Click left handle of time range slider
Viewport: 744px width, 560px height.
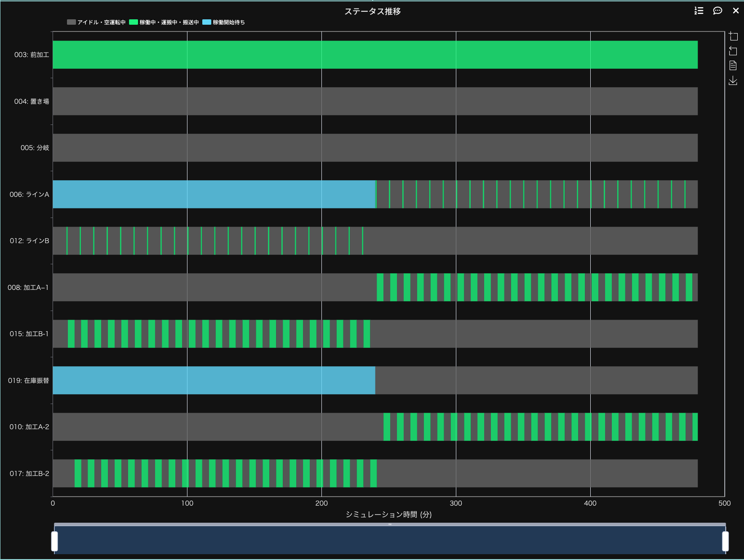(x=54, y=541)
